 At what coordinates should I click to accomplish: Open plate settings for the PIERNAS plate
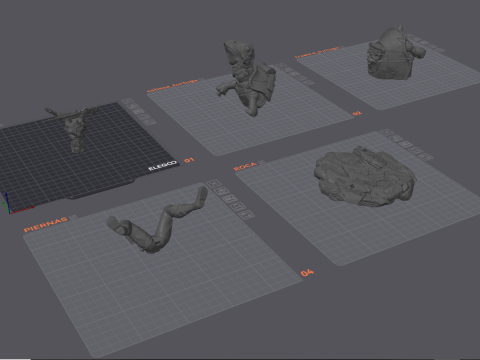[247, 215]
